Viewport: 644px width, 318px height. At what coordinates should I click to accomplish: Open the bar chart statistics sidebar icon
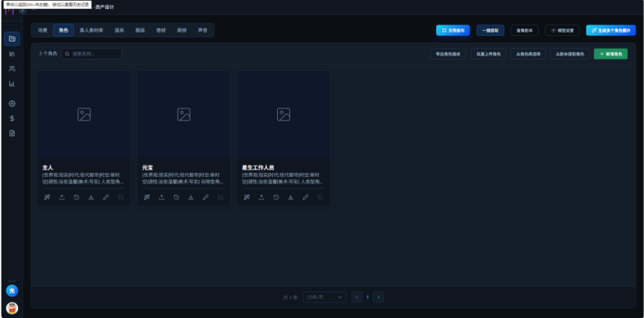[12, 83]
